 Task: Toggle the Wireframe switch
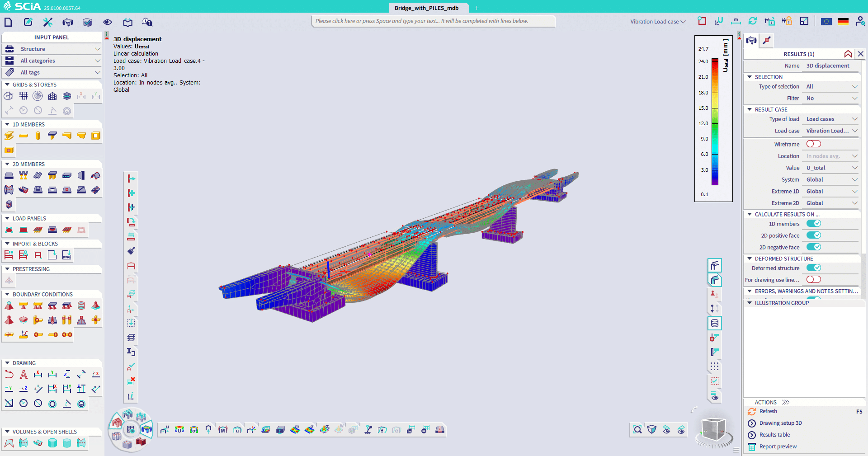click(813, 144)
